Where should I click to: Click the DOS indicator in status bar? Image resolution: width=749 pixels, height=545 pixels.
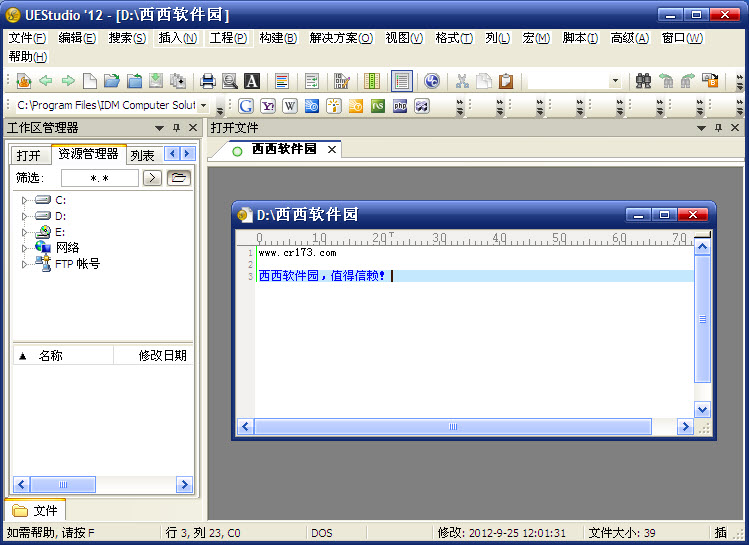322,533
